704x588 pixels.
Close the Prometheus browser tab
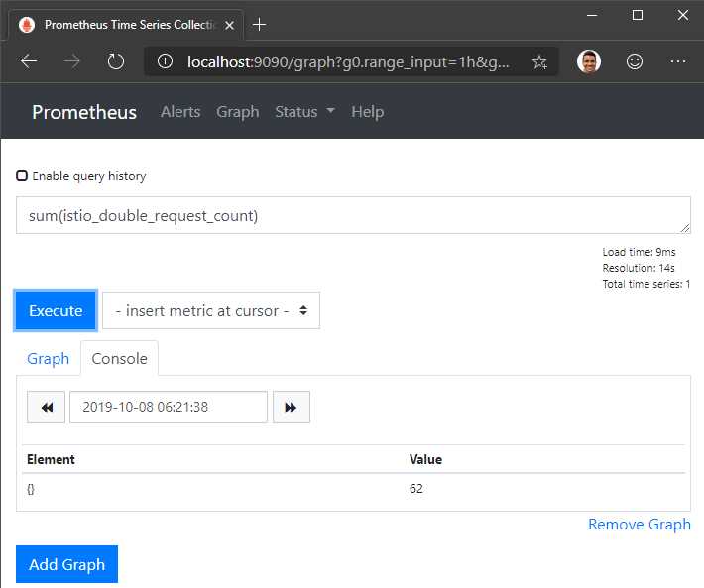pos(229,25)
